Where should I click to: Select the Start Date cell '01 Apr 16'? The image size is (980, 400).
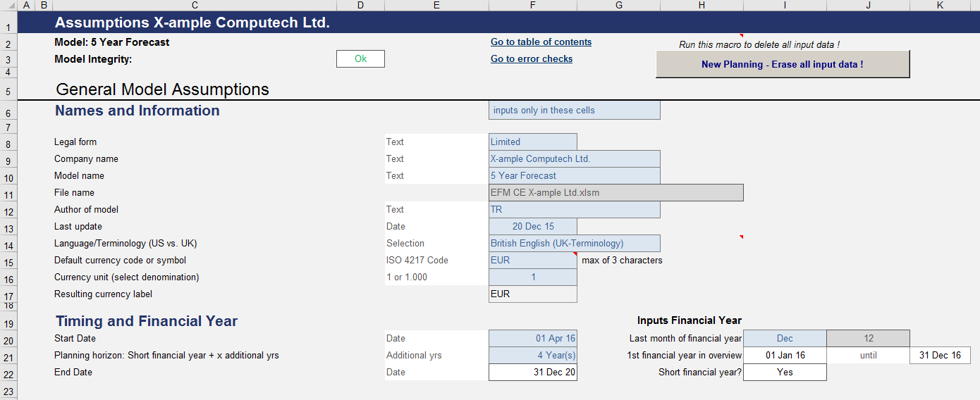(x=532, y=339)
